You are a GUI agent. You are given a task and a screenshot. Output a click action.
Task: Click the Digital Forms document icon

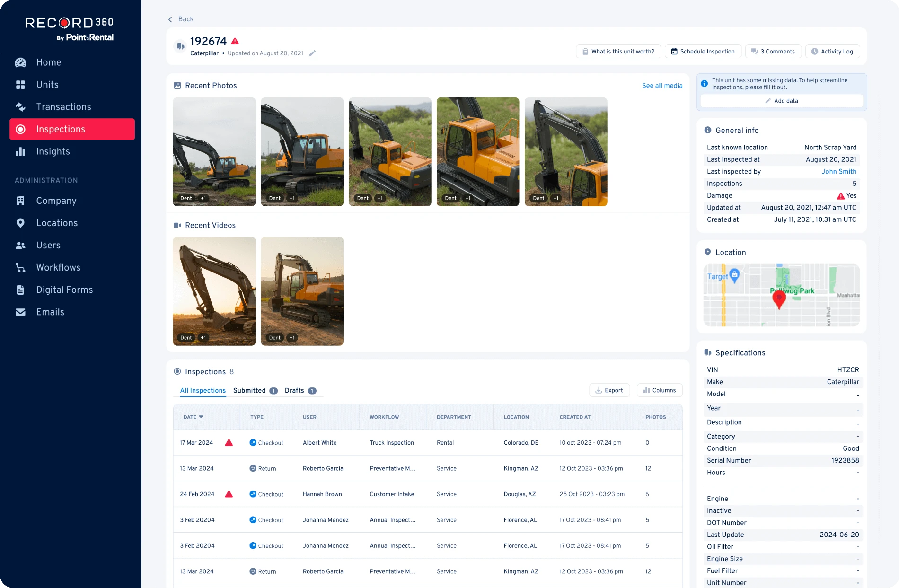click(20, 290)
